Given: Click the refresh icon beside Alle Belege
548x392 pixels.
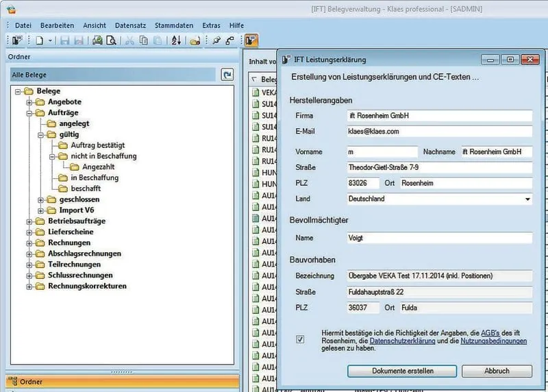Looking at the screenshot, I should tap(227, 75).
